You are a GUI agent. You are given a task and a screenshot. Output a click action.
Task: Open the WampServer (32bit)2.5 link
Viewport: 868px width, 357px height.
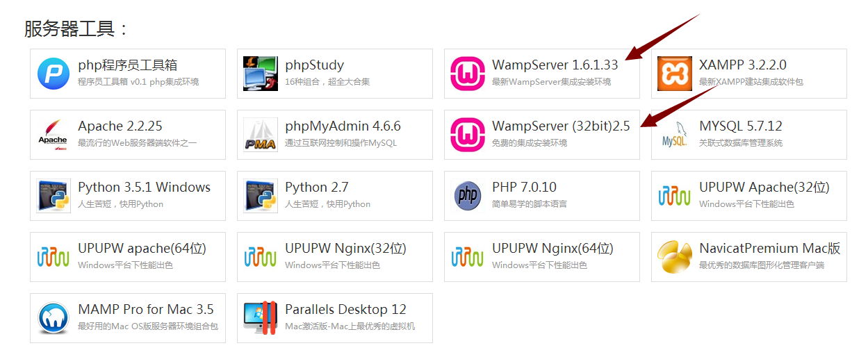tap(561, 126)
